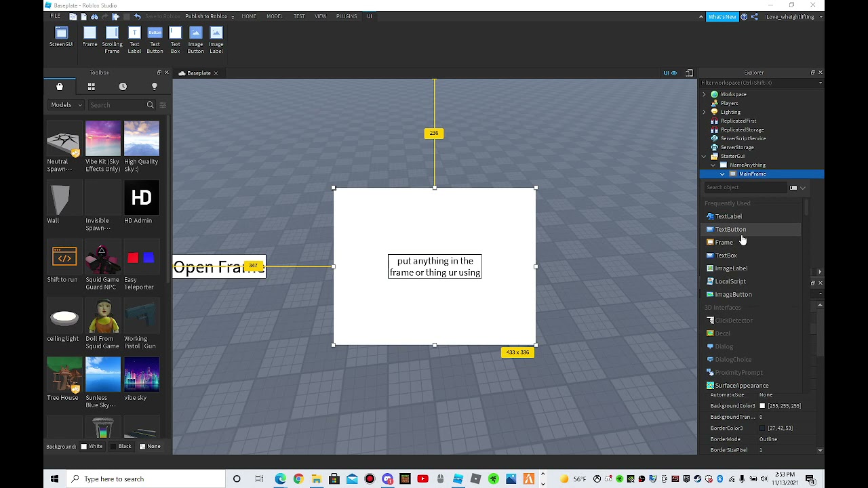This screenshot has width=868, height=488.
Task: Open the Explorer filter dropdown arrow
Action: pyautogui.click(x=820, y=83)
